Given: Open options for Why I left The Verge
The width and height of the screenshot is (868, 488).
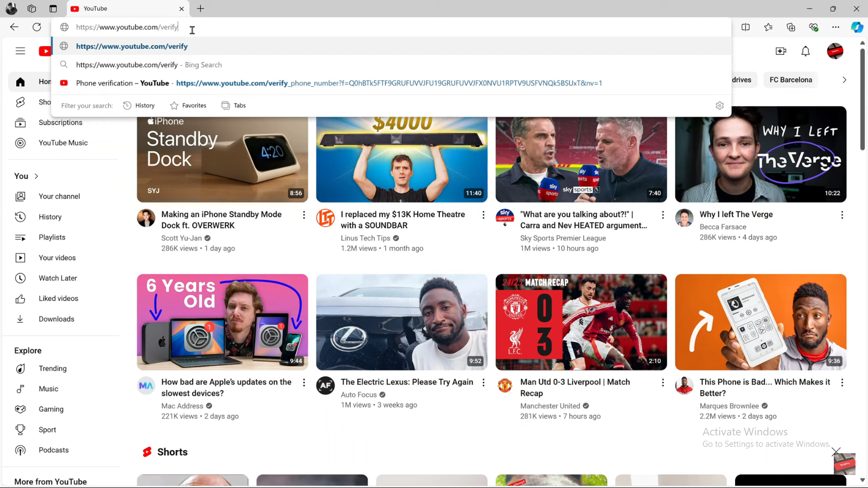Looking at the screenshot, I should pos(842,215).
